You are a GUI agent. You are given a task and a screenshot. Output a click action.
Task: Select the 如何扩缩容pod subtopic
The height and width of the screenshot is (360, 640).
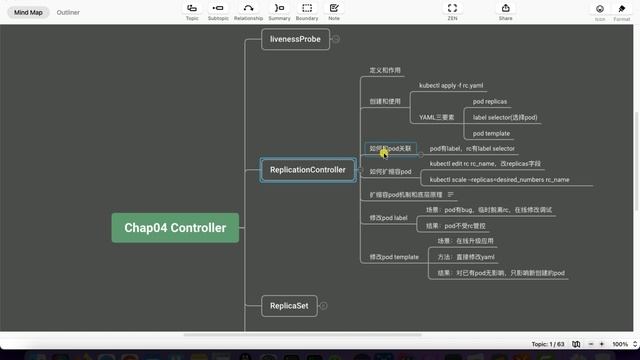point(390,171)
